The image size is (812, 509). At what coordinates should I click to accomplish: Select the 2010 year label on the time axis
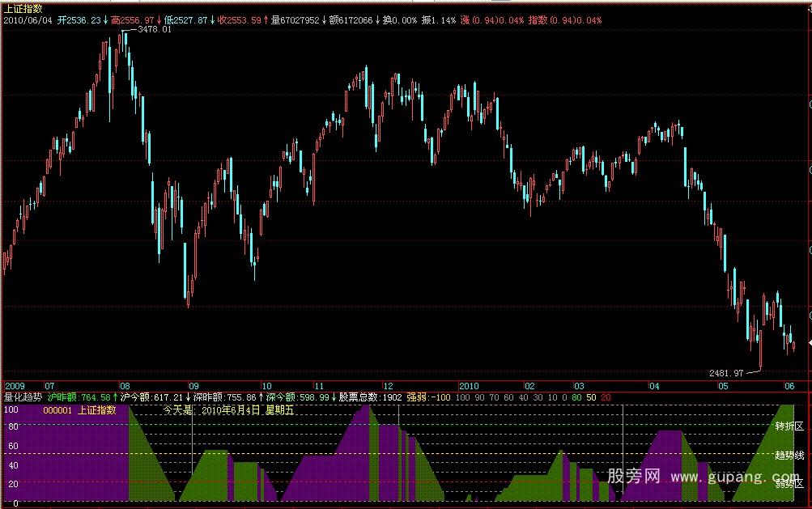pos(470,386)
